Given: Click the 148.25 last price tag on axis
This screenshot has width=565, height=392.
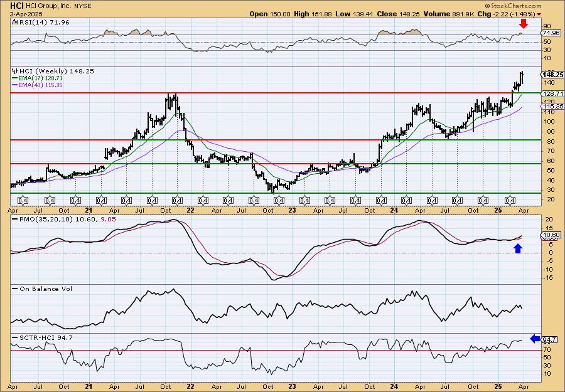Looking at the screenshot, I should pos(552,75).
